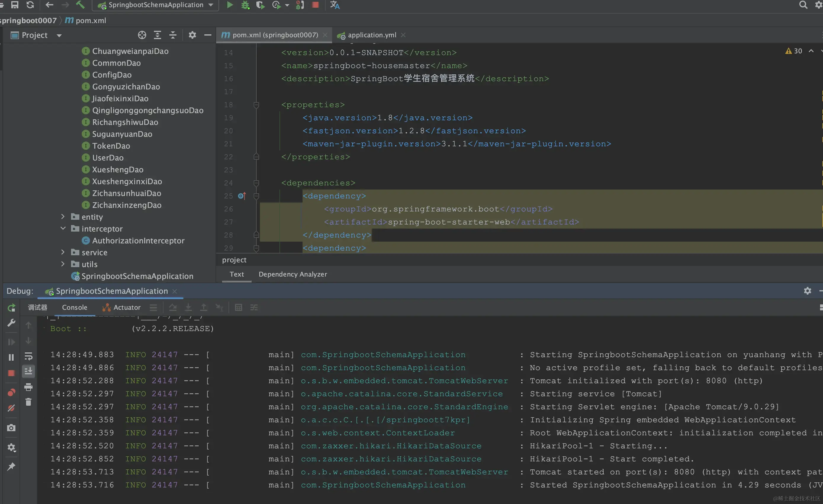Open the Dependency Analyzer tab
This screenshot has height=504, width=823.
(292, 274)
